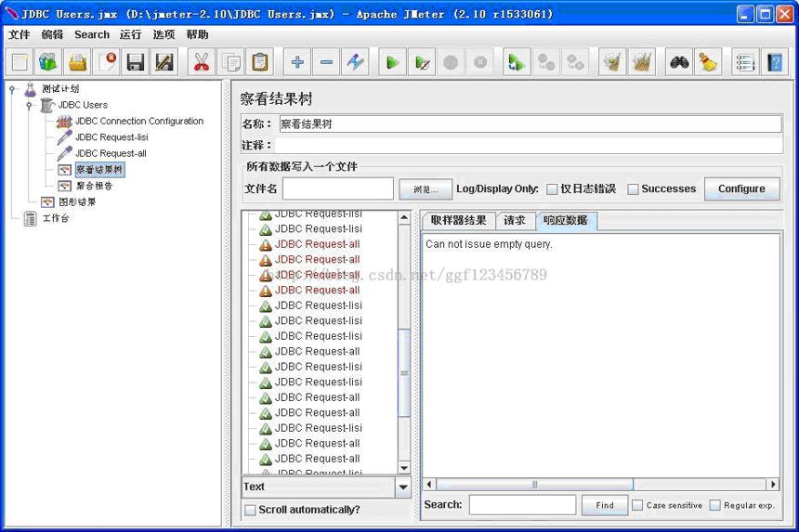Collapse the 测试计划 root node
Viewport: 799px width, 532px height.
(x=12, y=89)
